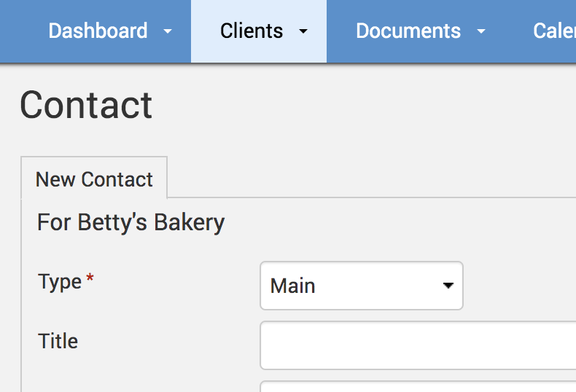Open the partially visible Calendar menu
The width and height of the screenshot is (576, 392).
554,31
